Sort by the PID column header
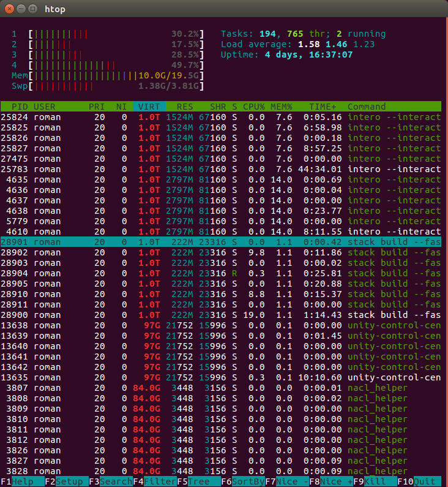The height and width of the screenshot is (487, 448). click(x=20, y=107)
